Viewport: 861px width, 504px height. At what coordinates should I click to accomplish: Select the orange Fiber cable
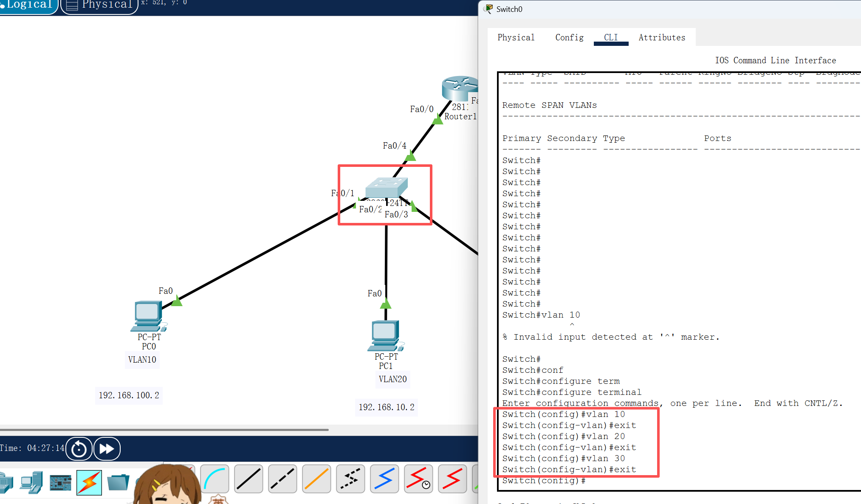coord(316,479)
